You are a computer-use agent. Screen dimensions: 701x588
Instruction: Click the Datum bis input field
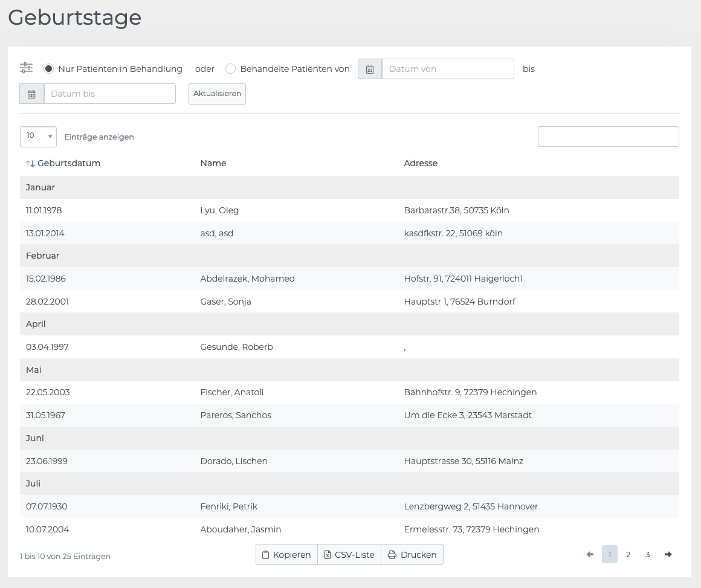tap(109, 94)
